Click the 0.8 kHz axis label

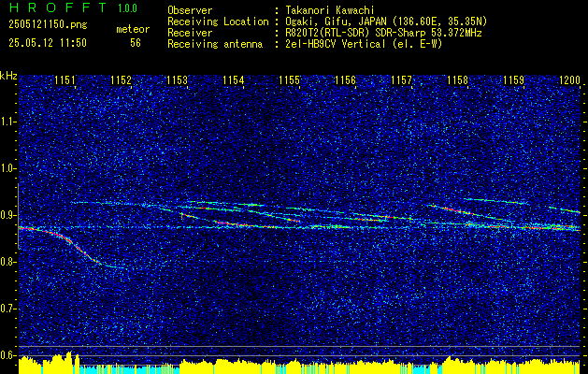tap(8, 262)
